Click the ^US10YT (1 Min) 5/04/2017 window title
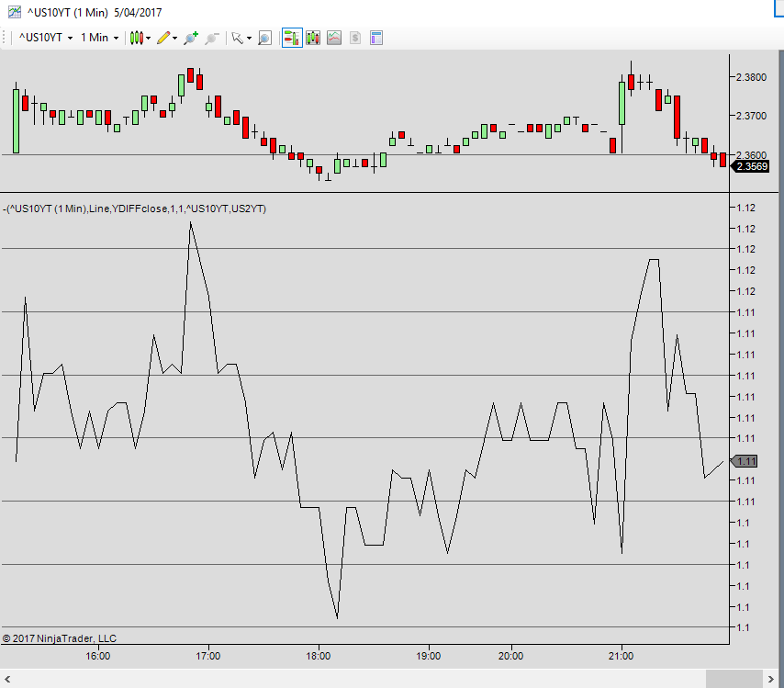The width and height of the screenshot is (784, 688). click(x=95, y=13)
